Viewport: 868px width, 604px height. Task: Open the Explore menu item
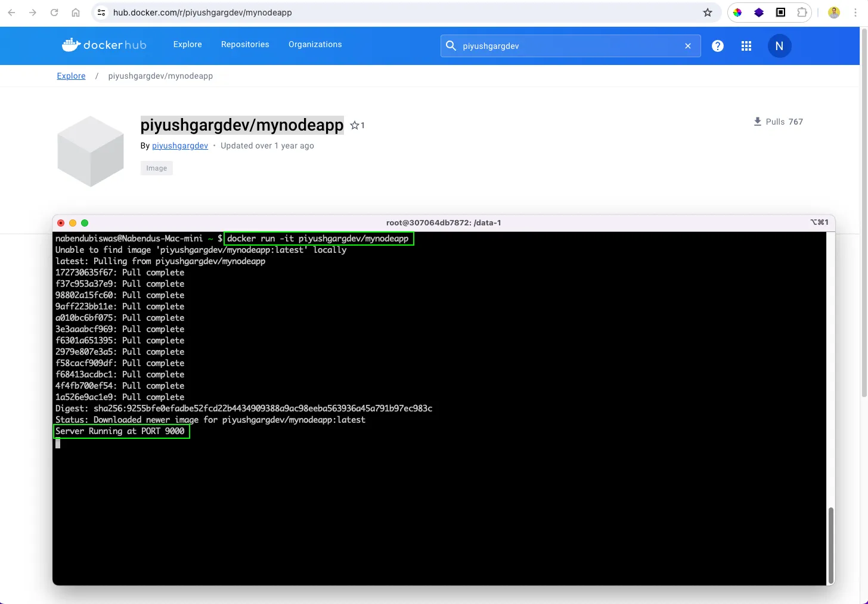coord(188,45)
